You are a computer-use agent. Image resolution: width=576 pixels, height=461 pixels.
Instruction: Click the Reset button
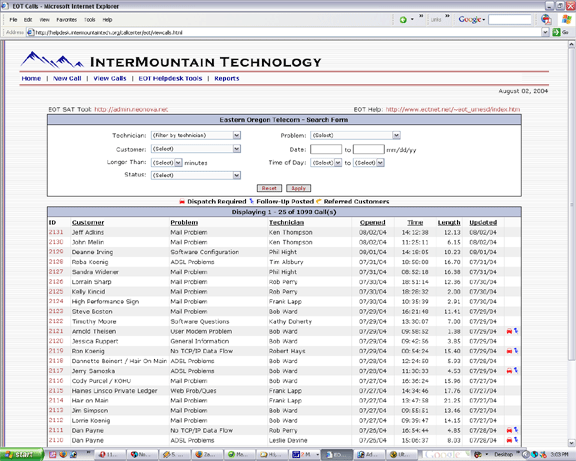point(269,188)
